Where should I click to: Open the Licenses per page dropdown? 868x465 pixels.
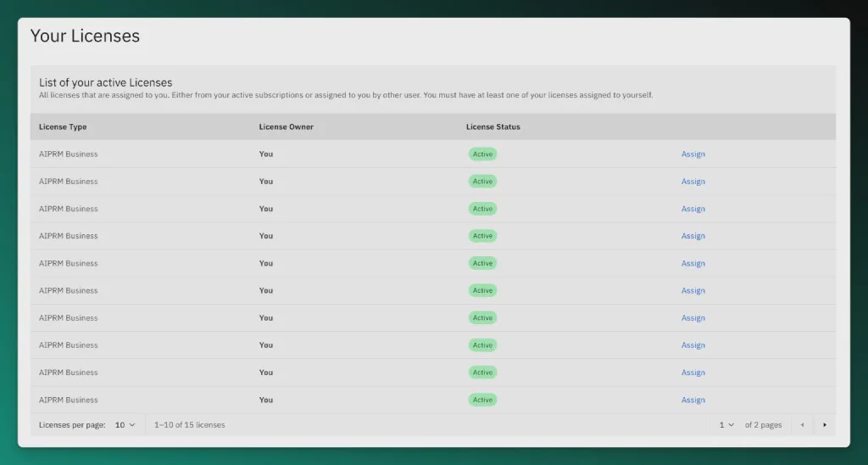(125, 425)
